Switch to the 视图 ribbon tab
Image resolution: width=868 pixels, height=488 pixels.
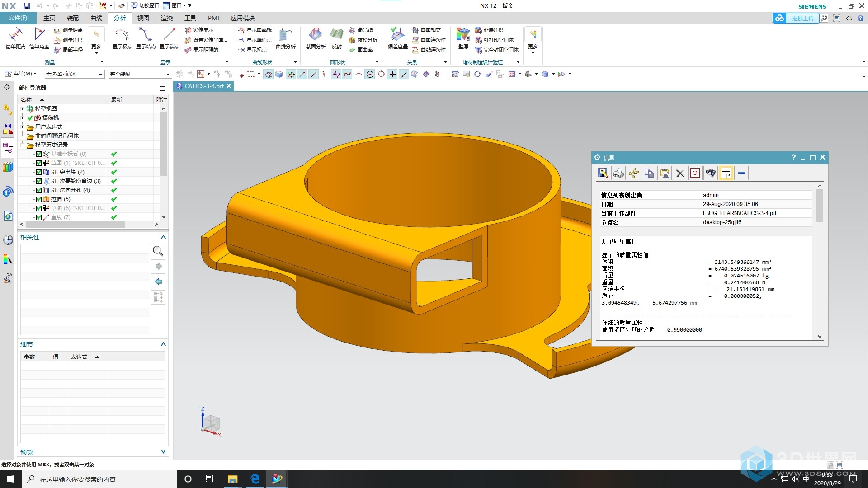pyautogui.click(x=143, y=18)
